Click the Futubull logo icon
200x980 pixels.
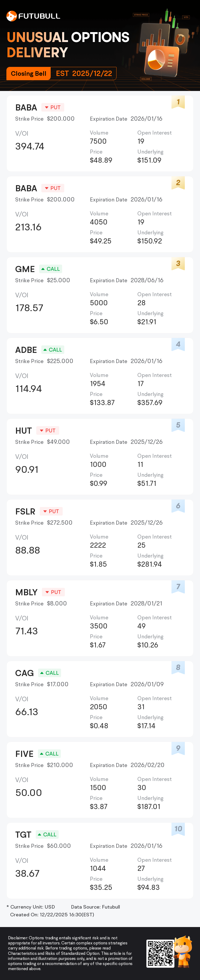click(x=11, y=16)
